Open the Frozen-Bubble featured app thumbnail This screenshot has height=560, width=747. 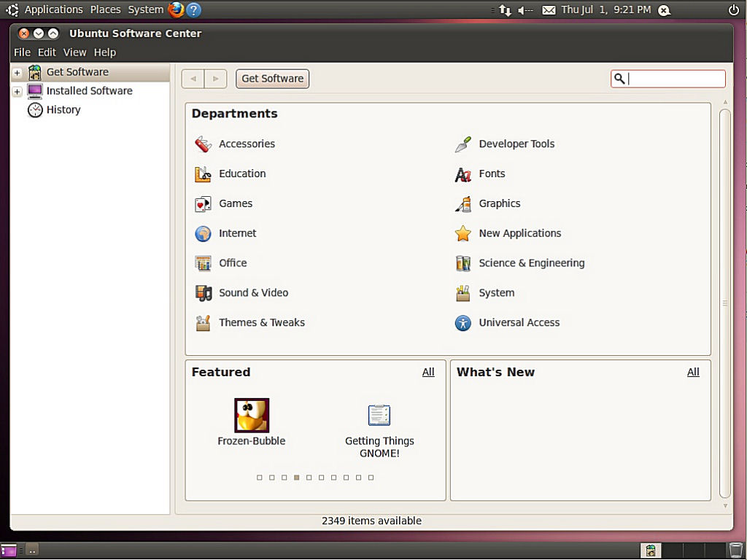point(252,415)
